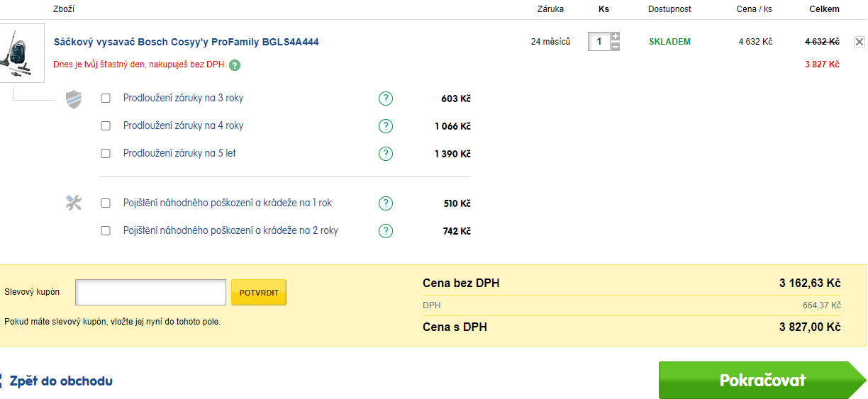Image resolution: width=868 pixels, height=399 pixels.
Task: Enable warranty extension to 4 years
Action: coord(106,126)
